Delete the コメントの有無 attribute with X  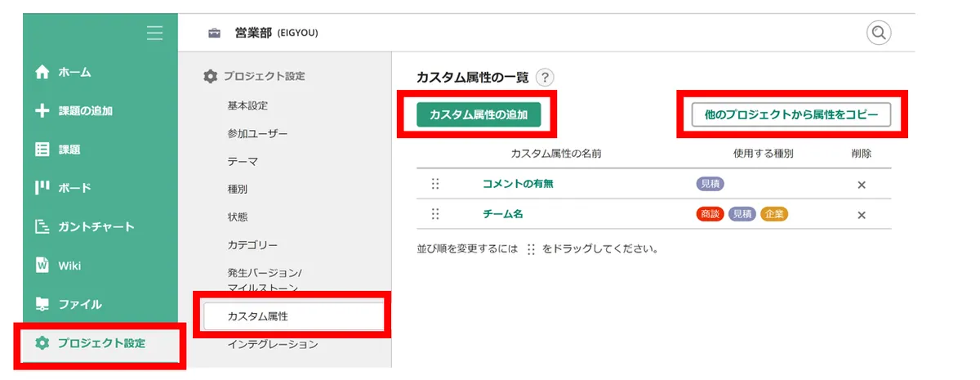click(861, 185)
